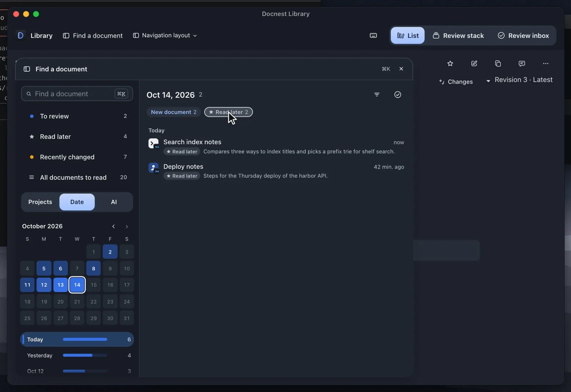
Task: Focus the Find a document search field
Action: click(x=77, y=94)
